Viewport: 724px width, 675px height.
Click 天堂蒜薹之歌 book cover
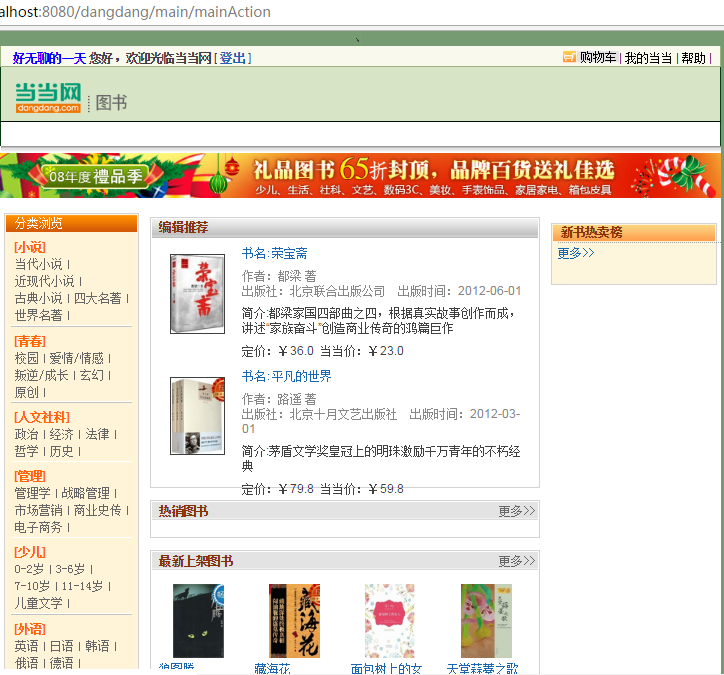[x=486, y=621]
